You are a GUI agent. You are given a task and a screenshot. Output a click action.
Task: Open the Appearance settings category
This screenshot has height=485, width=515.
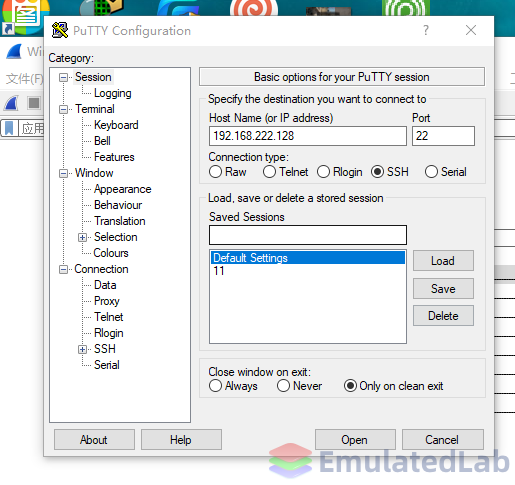click(123, 189)
